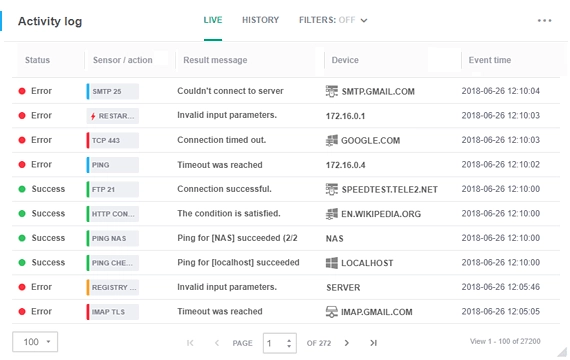Open the PING NAS sensor tag

(x=113, y=238)
